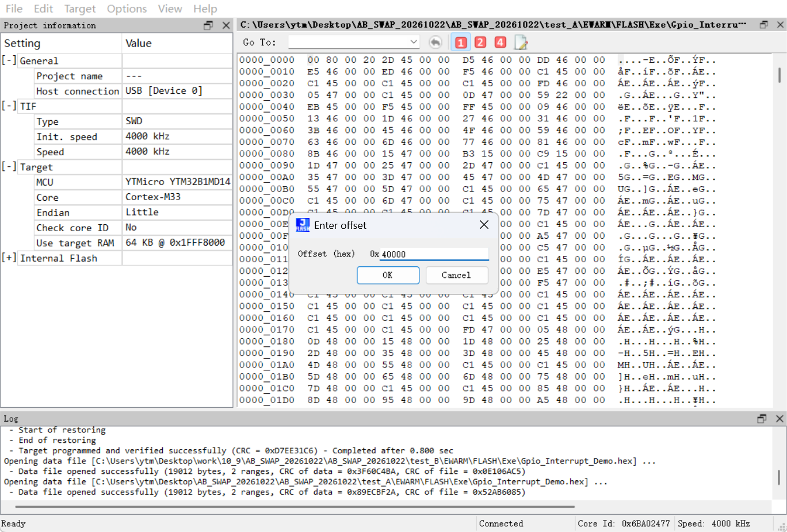
Task: Select the MCU value YTMicro YTM32B1MD14
Action: (x=178, y=182)
